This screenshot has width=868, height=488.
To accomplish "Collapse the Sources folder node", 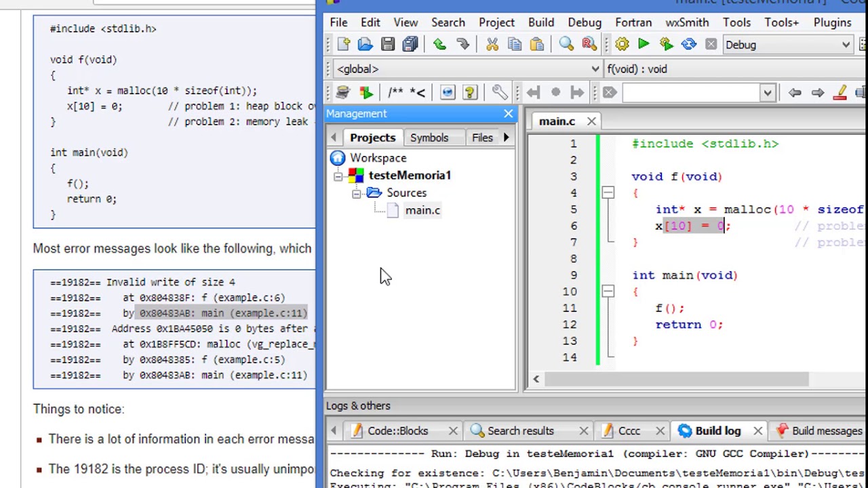I will pyautogui.click(x=357, y=194).
